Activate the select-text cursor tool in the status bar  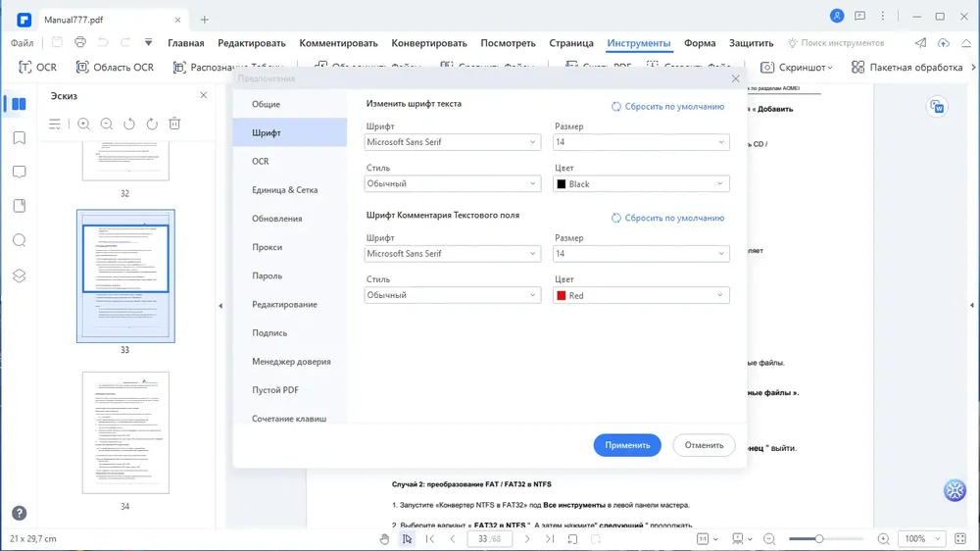click(x=407, y=539)
